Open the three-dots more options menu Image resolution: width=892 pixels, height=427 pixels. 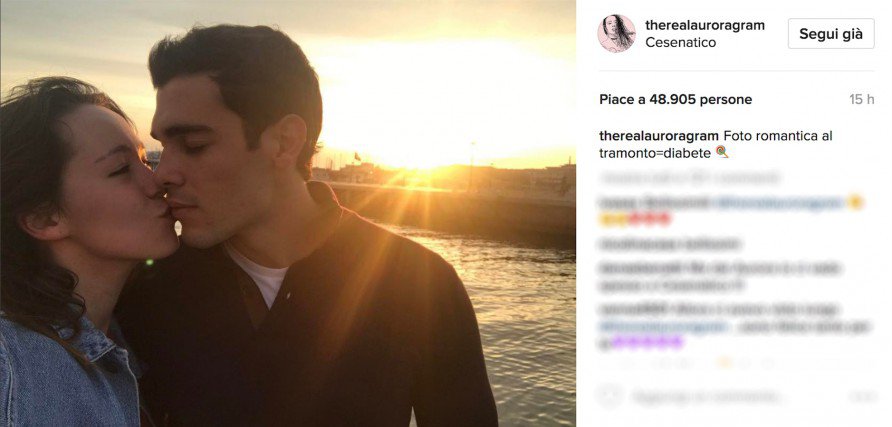pyautogui.click(x=862, y=397)
